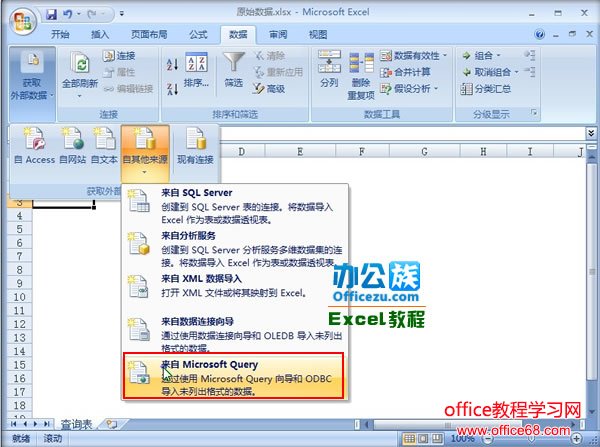
Task: Select row 10 header
Action: (x=20, y=297)
